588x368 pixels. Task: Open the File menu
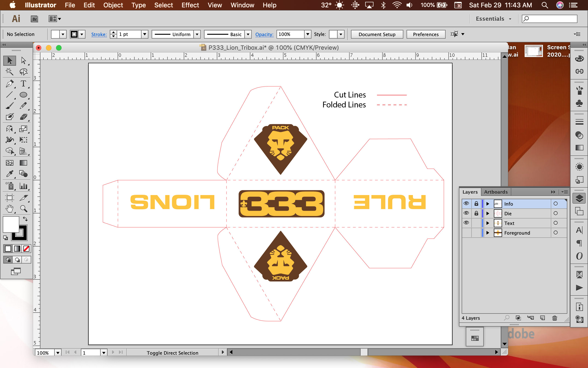[70, 5]
